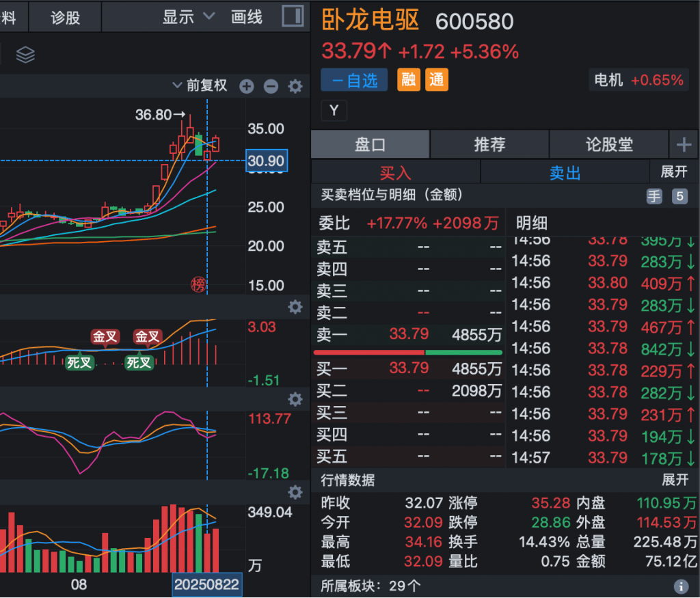This screenshot has width=700, height=598.
Task: Toggle the 手 lots unit display
Action: coord(654,196)
